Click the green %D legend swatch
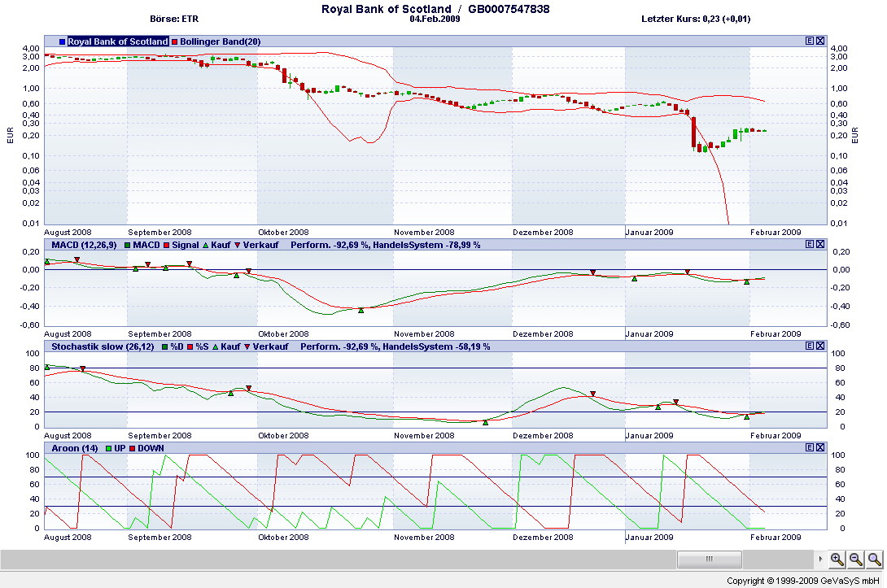This screenshot has height=588, width=887. tap(165, 347)
